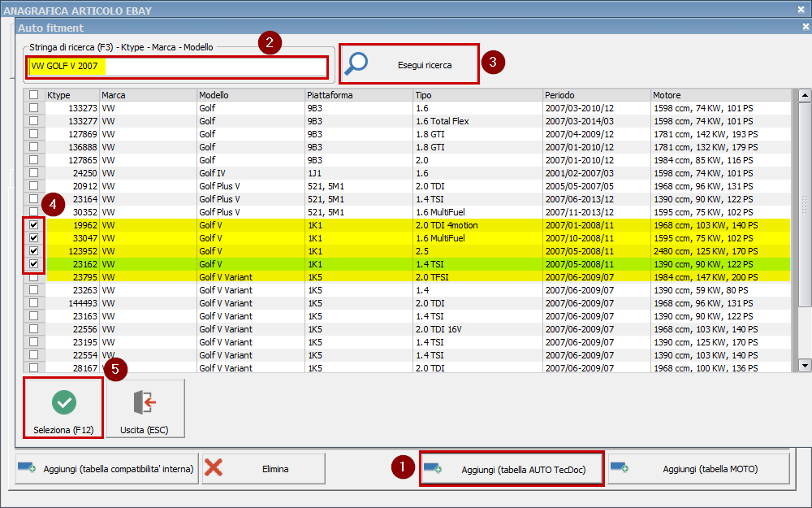This screenshot has width=812, height=508.
Task: Sort by the Ktype column header
Action: click(72, 95)
